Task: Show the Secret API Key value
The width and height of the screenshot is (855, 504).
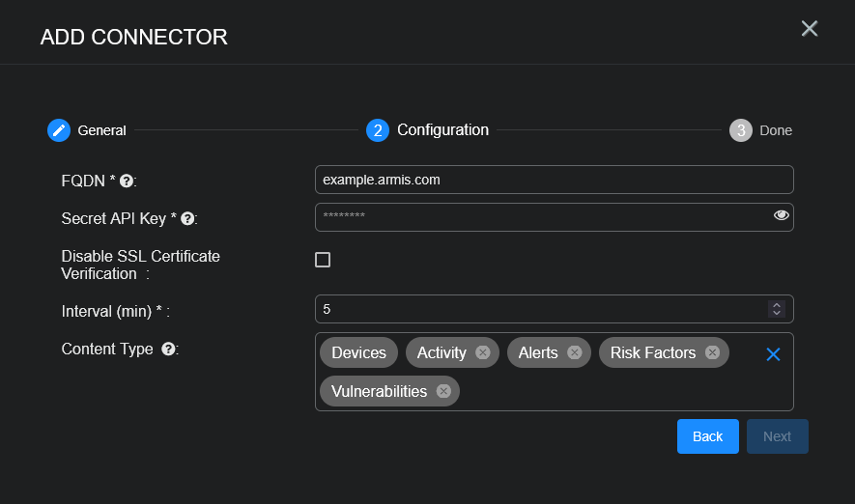Action: click(x=782, y=215)
